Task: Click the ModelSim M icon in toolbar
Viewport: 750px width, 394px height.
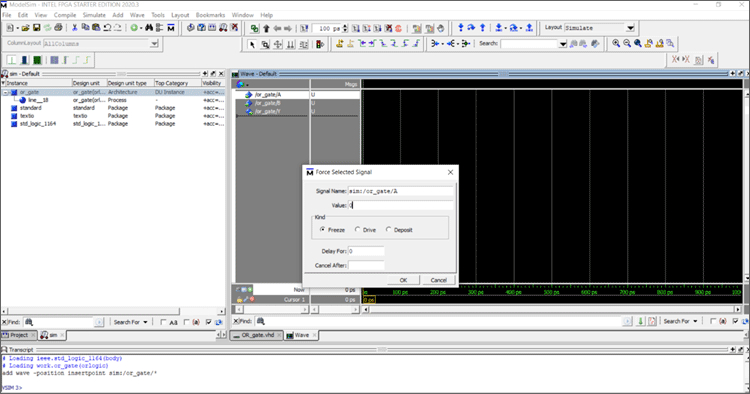Action: coord(171,28)
